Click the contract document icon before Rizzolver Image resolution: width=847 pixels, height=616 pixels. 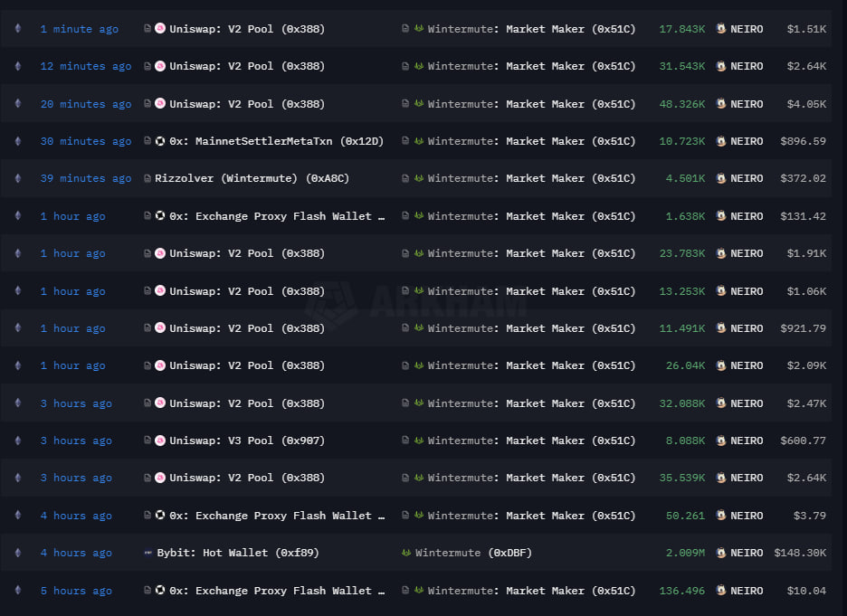[148, 178]
